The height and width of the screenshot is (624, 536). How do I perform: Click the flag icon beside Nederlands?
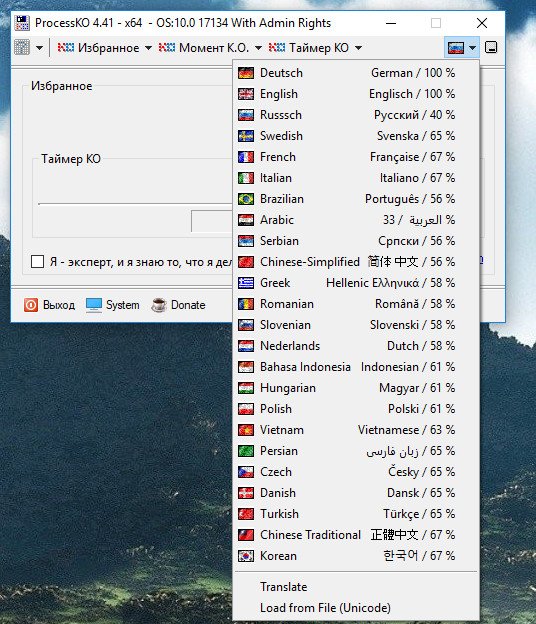(x=246, y=346)
